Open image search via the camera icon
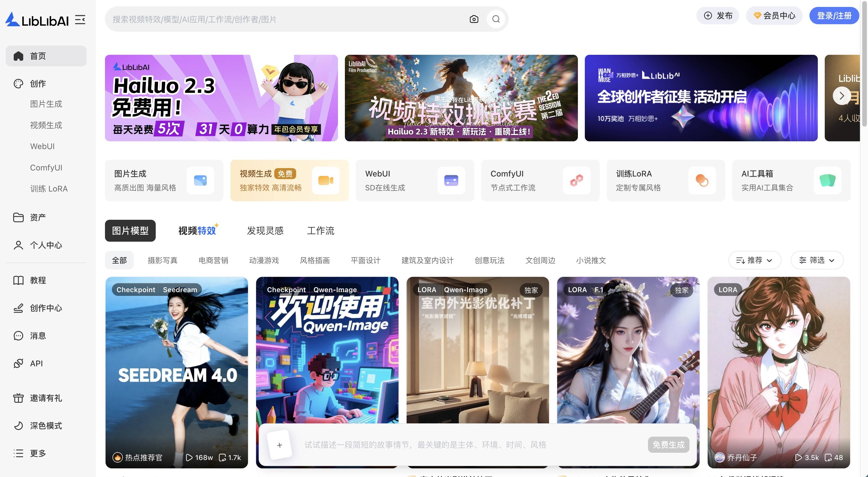Image resolution: width=868 pixels, height=477 pixels. tap(474, 19)
